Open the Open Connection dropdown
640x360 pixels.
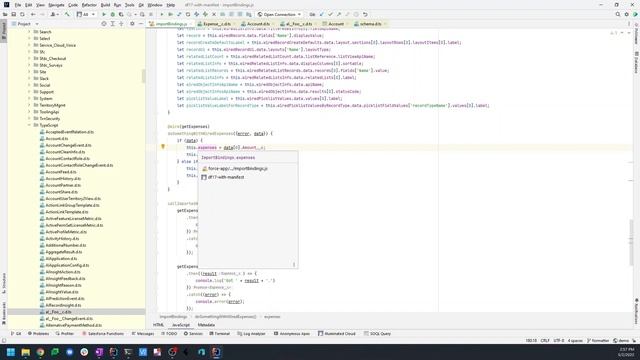(280, 14)
